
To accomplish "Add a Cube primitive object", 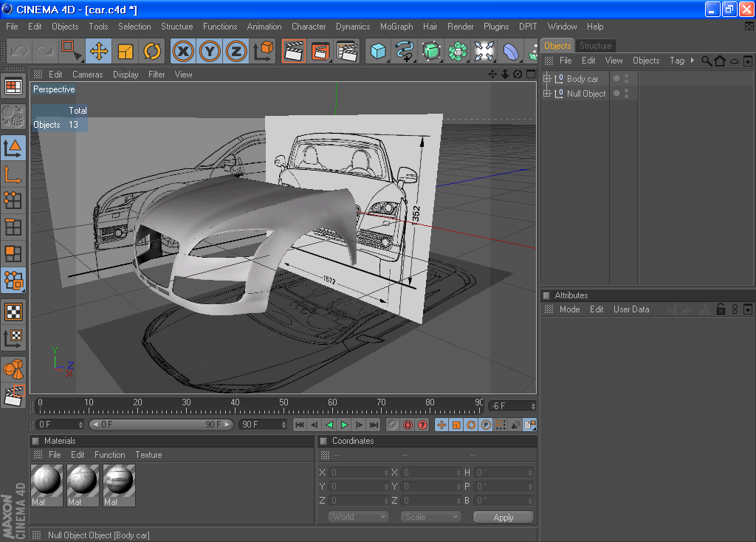I will tap(379, 51).
